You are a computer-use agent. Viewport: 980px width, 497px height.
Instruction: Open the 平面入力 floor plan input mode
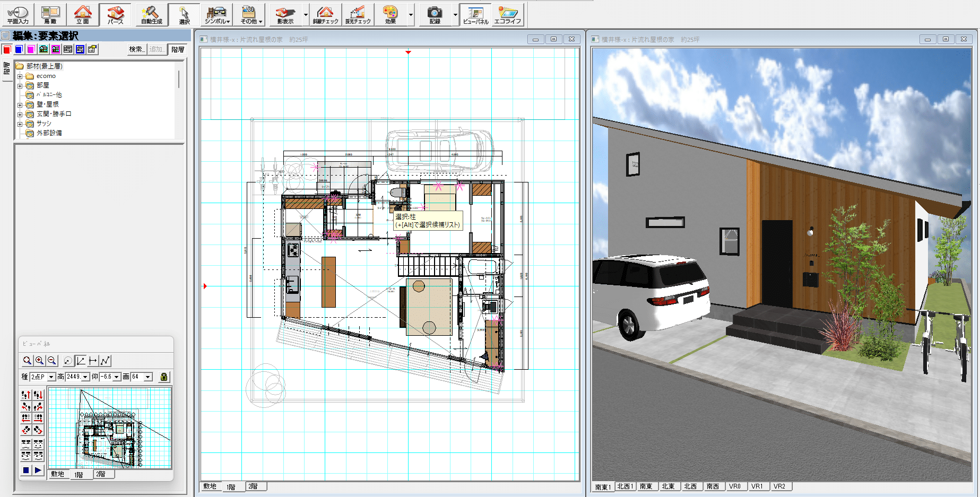[x=18, y=14]
